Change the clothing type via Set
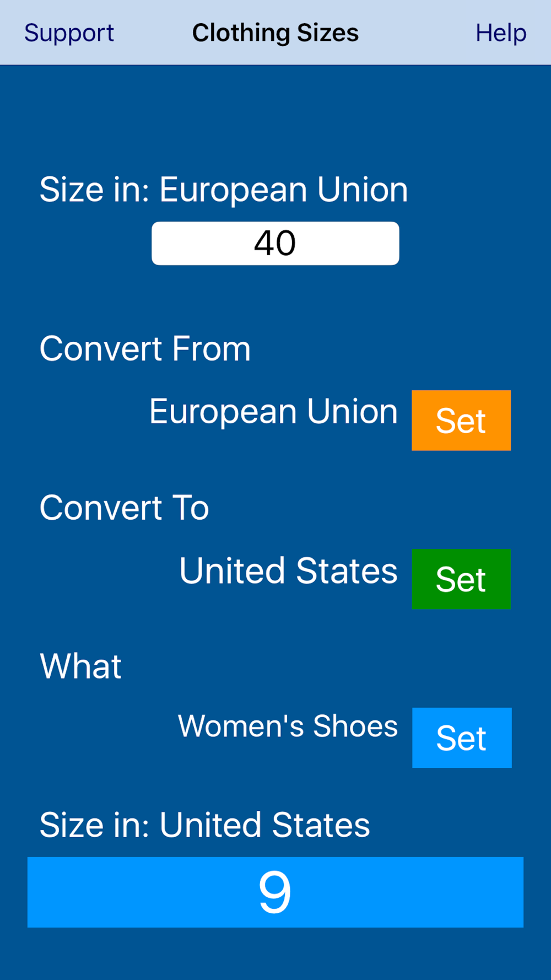 462,737
